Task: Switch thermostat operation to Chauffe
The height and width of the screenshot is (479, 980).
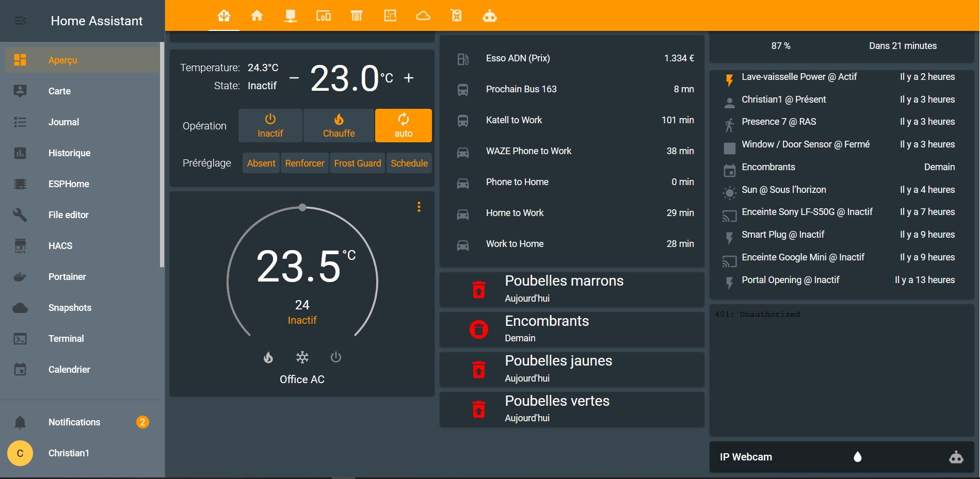Action: (x=339, y=126)
